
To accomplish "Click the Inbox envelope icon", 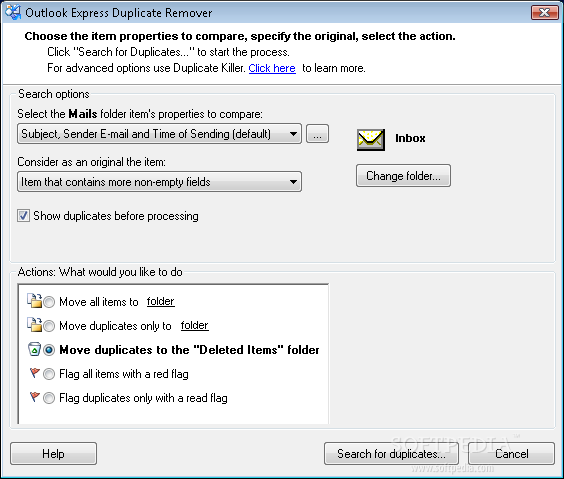I will coord(370,140).
